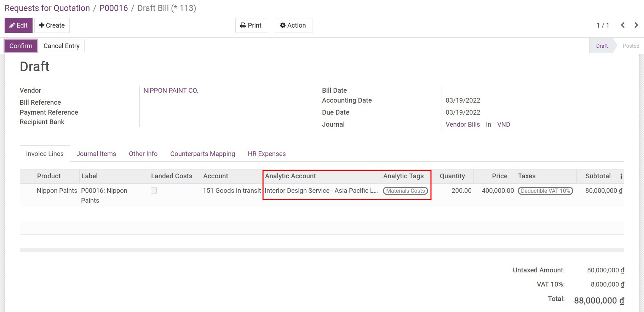The image size is (644, 312).
Task: Go back to Requests for Quotation
Action: [47, 8]
